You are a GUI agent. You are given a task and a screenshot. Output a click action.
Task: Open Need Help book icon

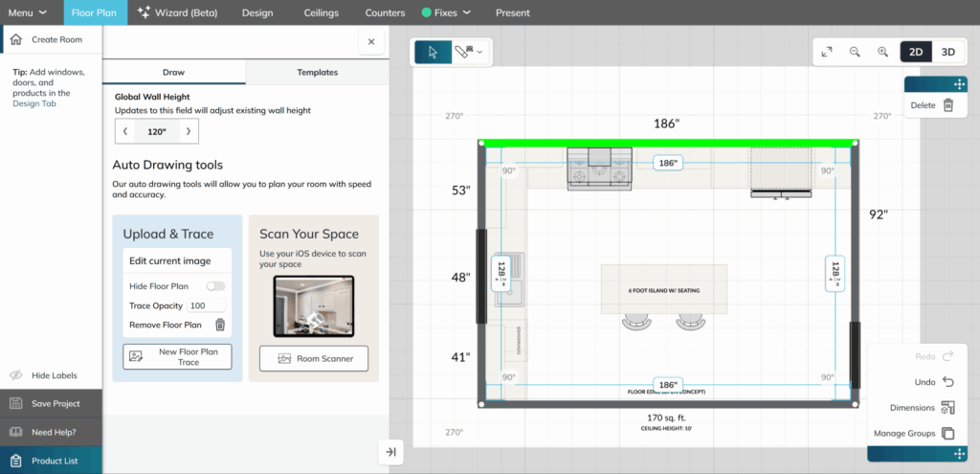click(16, 432)
